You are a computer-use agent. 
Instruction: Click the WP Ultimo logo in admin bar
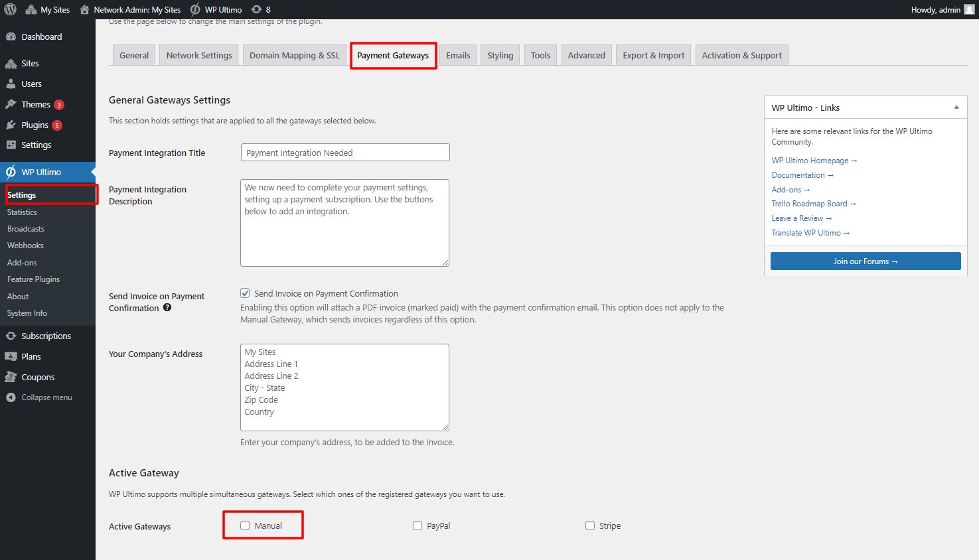pos(195,9)
